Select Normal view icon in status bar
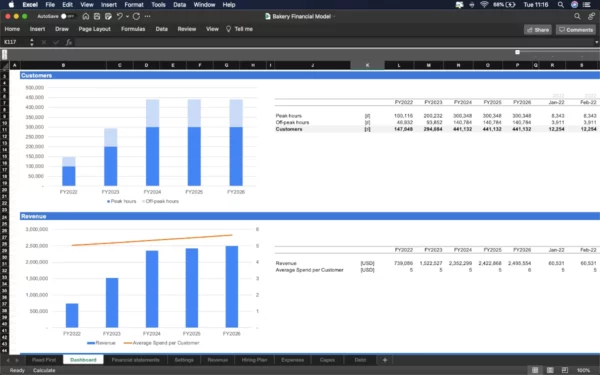 (535, 370)
